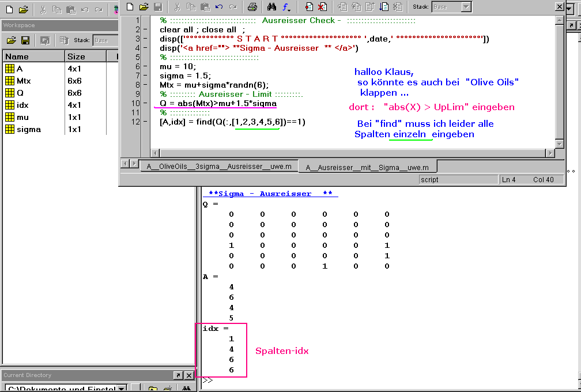581x392 pixels.
Task: Click the editor horizontal scrollbar right arrow
Action: pos(550,153)
